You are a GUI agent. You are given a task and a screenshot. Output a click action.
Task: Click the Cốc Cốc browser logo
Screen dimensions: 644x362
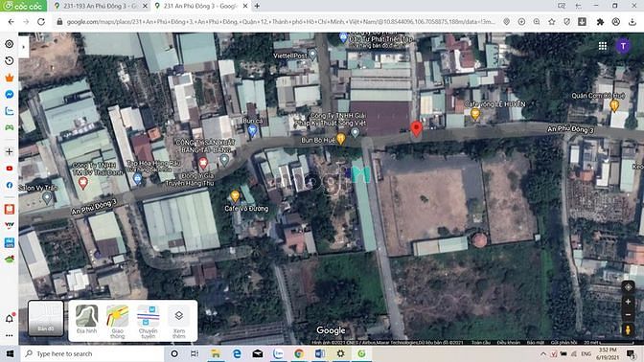pyautogui.click(x=23, y=6)
